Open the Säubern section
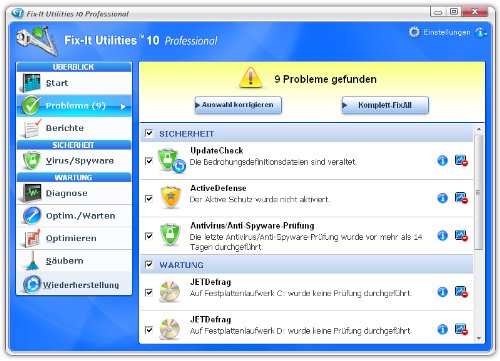Screen dimensions: 500x361 coord(74,261)
